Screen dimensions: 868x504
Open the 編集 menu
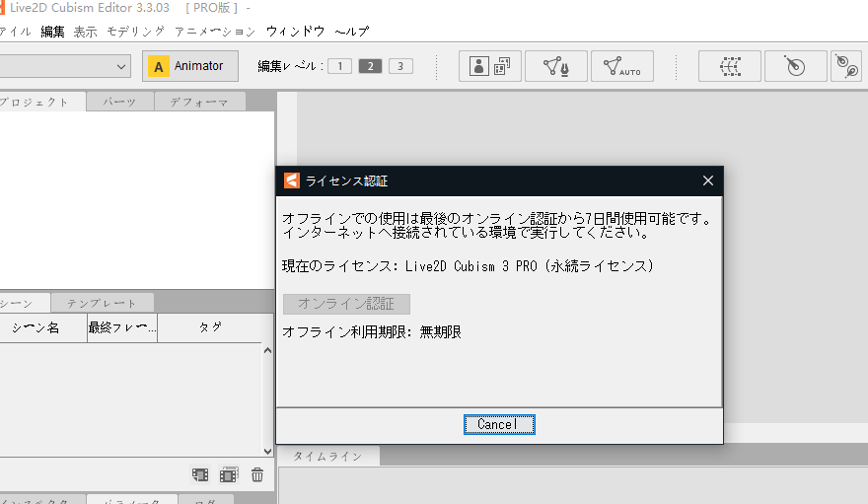pos(52,32)
